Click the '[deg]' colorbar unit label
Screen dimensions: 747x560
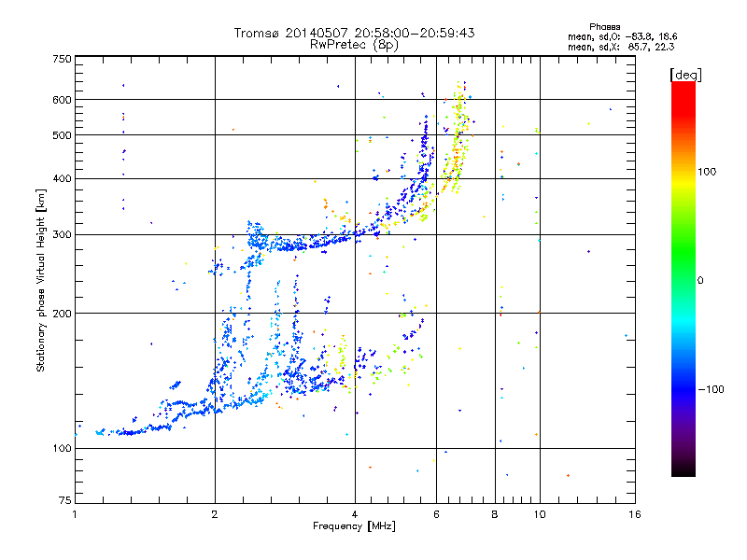click(685, 75)
